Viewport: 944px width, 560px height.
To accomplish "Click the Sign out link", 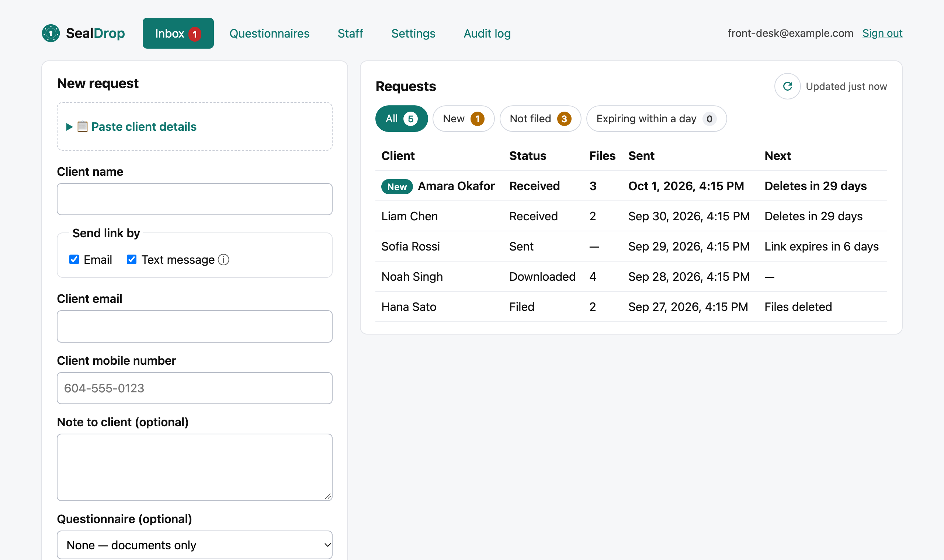I will pyautogui.click(x=882, y=33).
